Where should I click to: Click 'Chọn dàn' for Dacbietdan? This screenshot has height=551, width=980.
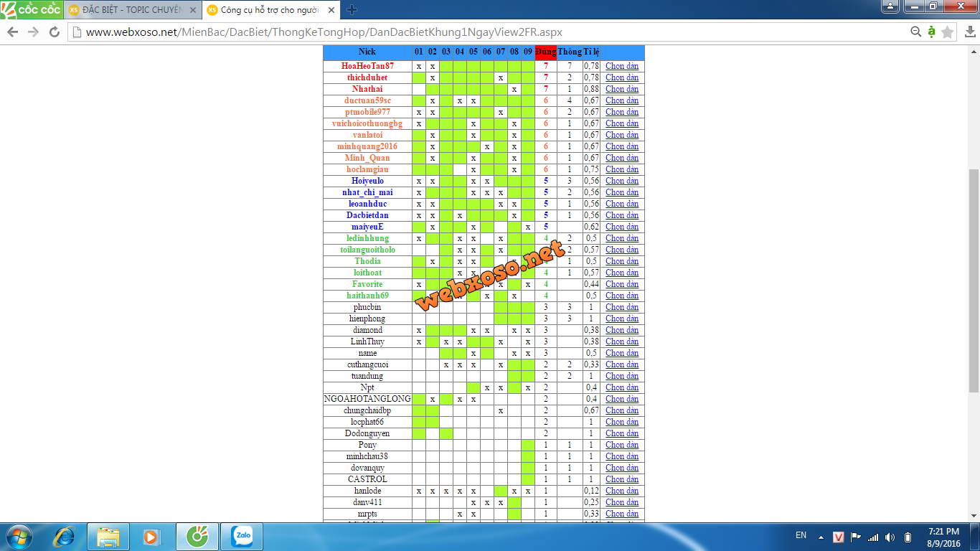[x=622, y=215]
